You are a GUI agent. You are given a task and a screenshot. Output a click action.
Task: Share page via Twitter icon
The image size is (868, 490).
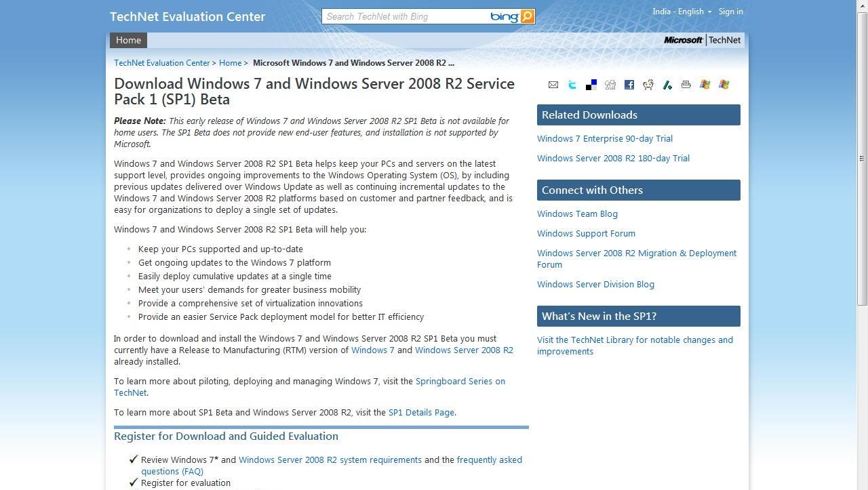tap(572, 85)
